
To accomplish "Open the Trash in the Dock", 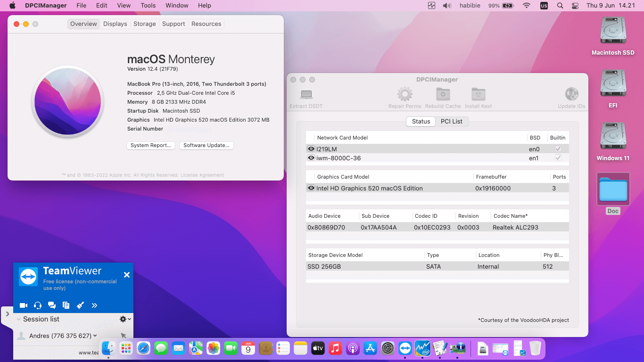I will tap(535, 348).
